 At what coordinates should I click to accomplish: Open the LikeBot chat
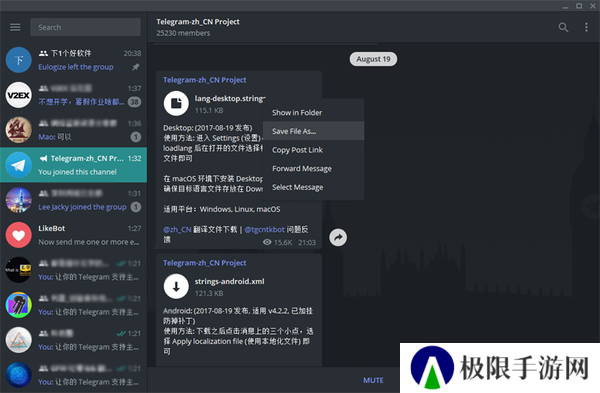[x=73, y=235]
